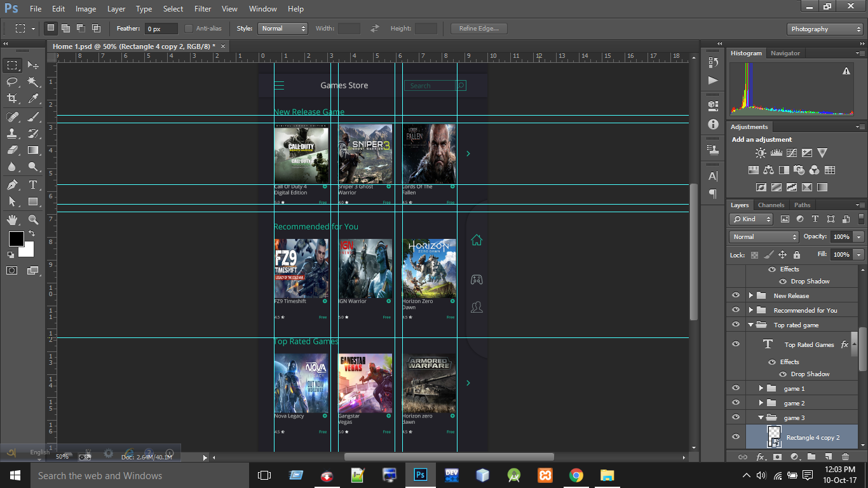Open the Opacity slider dropdown

(x=859, y=237)
